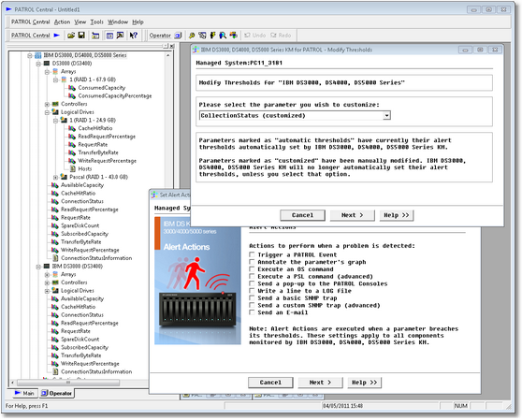Image resolution: width=522 pixels, height=420 pixels.
Task: Expand the first Controllers tree node
Action: click(47, 105)
